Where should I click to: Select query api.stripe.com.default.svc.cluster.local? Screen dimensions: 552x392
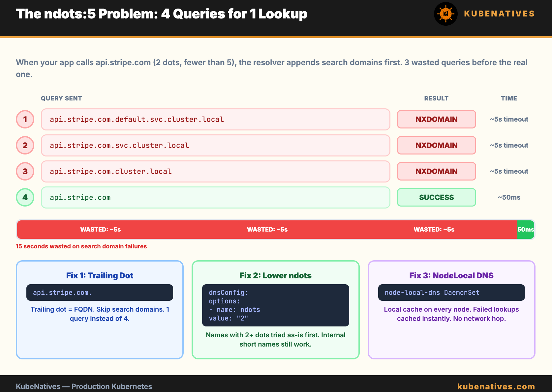tap(216, 119)
